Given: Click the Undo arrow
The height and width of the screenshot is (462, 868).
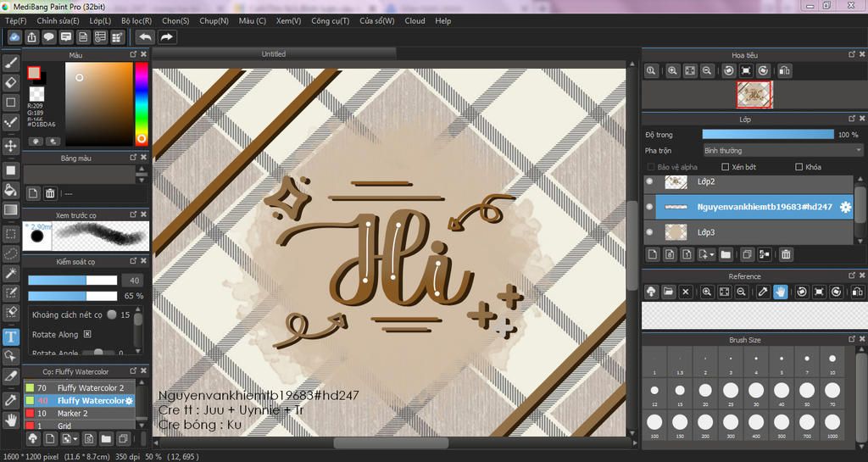Looking at the screenshot, I should [x=146, y=37].
